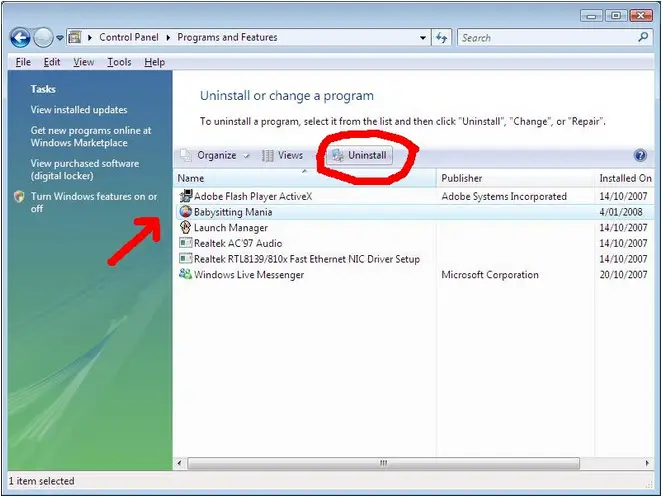Click Microsoft Corporation publisher cell
Image resolution: width=662 pixels, height=498 pixels.
point(490,275)
